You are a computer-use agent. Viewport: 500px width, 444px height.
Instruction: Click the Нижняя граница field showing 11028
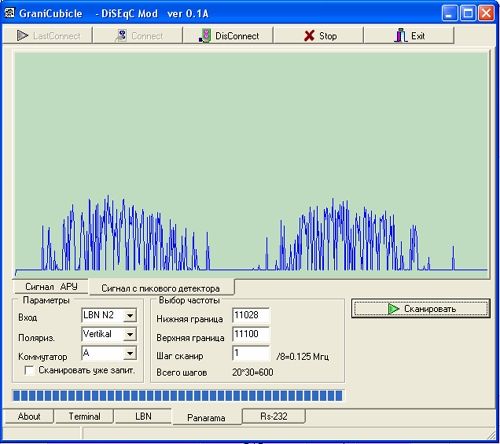point(251,315)
